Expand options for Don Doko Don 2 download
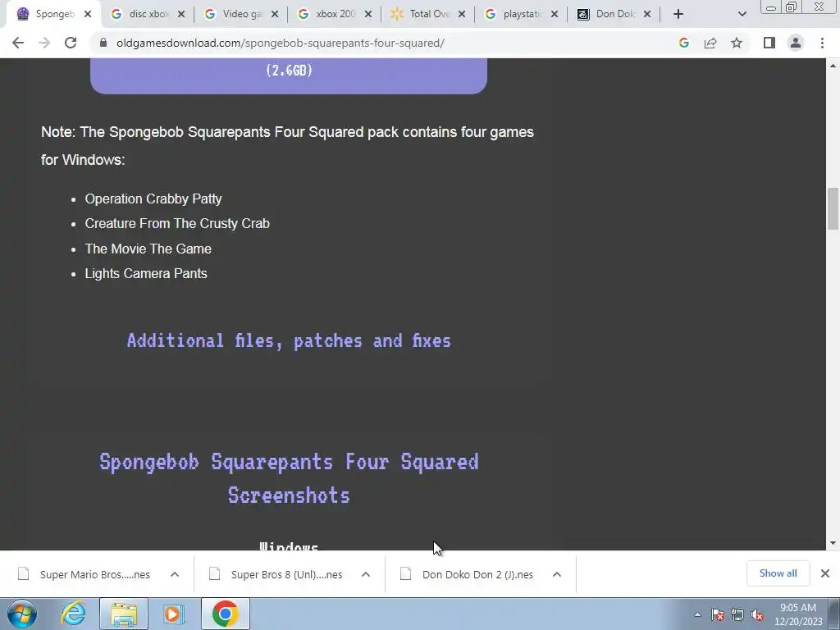The width and height of the screenshot is (840, 630). point(557,574)
